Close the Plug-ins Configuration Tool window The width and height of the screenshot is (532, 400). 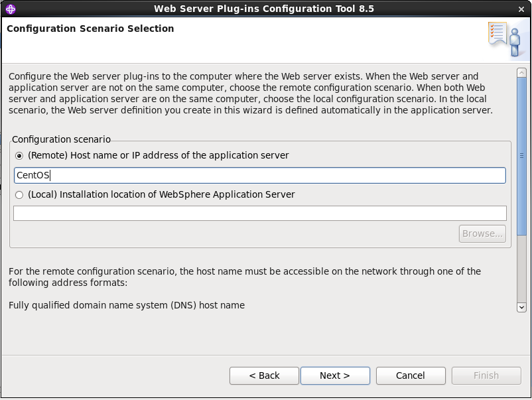pyautogui.click(x=521, y=9)
